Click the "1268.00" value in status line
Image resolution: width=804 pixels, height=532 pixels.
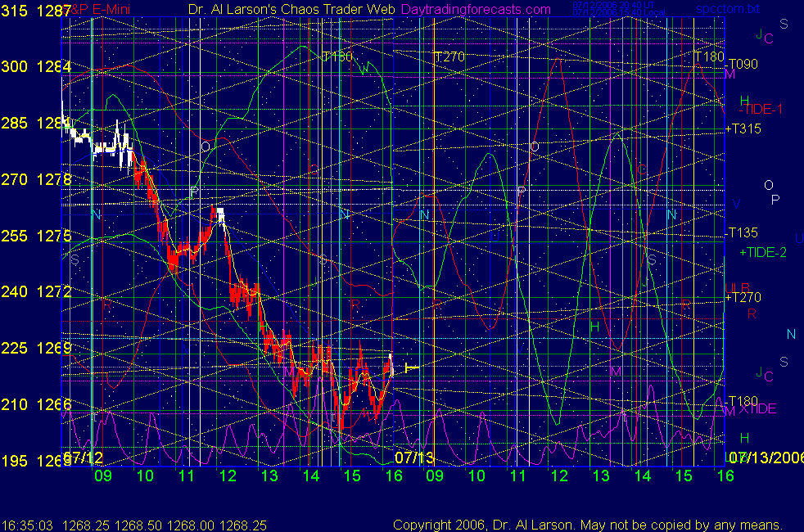[x=191, y=525]
